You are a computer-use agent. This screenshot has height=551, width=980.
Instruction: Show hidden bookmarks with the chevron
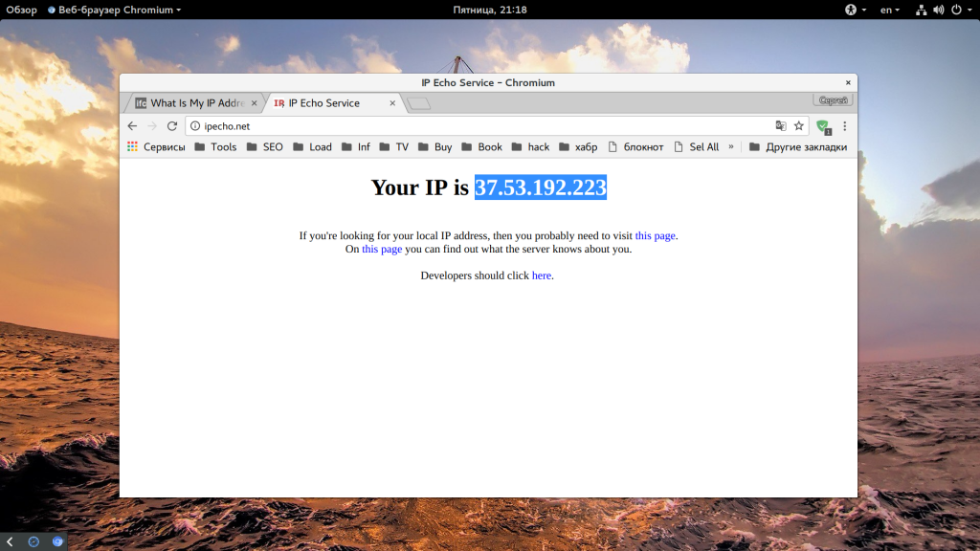click(730, 146)
